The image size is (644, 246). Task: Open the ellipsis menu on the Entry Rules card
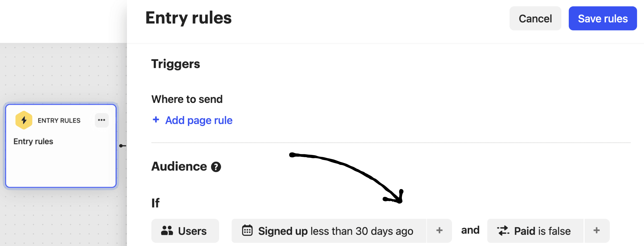click(102, 120)
